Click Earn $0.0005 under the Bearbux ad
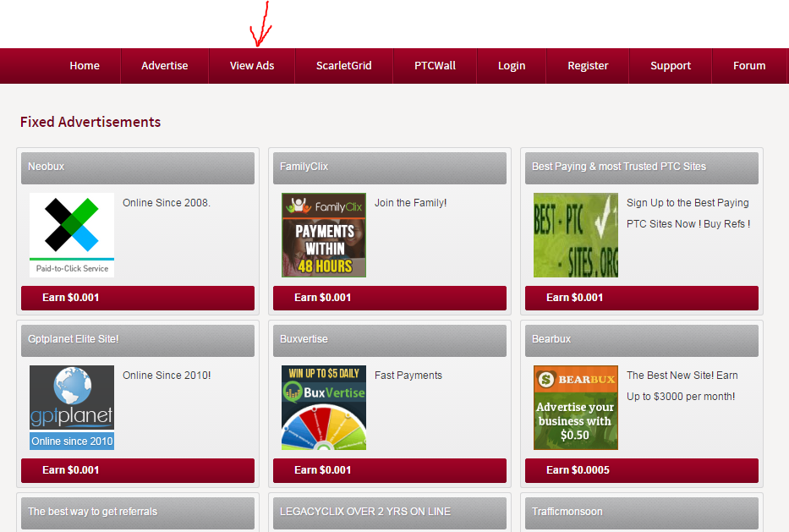The height and width of the screenshot is (532, 789). (641, 470)
